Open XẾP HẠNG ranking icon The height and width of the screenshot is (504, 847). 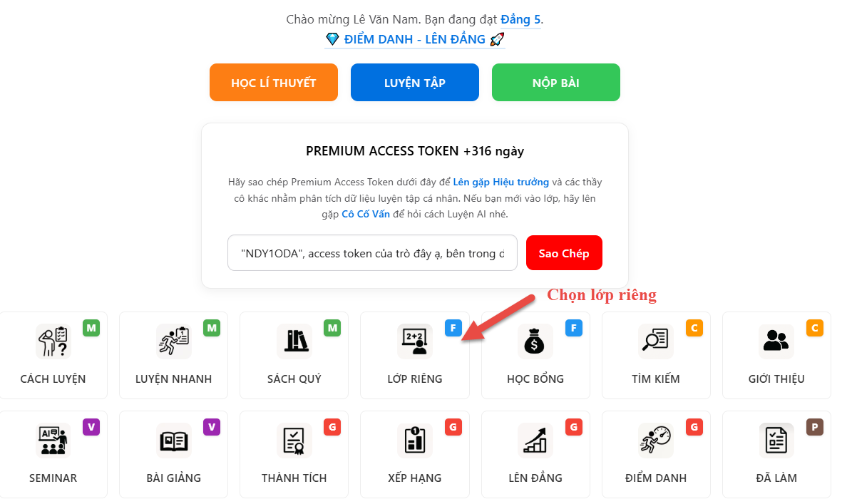415,441
